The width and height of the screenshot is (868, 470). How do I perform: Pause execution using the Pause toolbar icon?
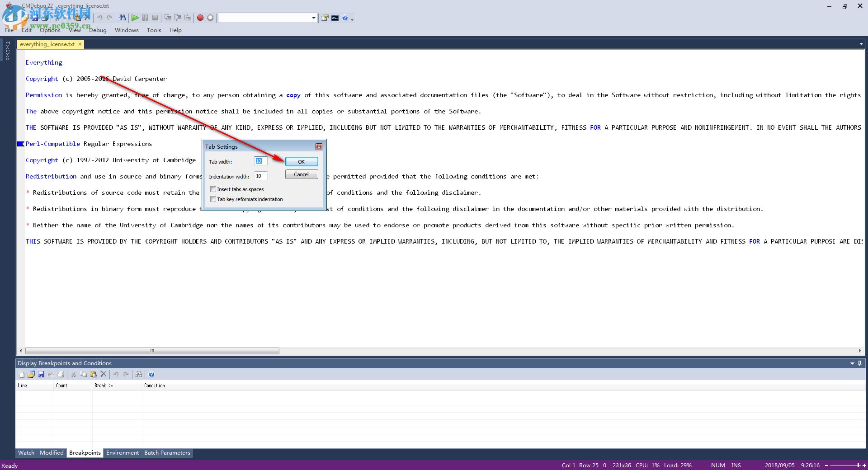click(145, 18)
